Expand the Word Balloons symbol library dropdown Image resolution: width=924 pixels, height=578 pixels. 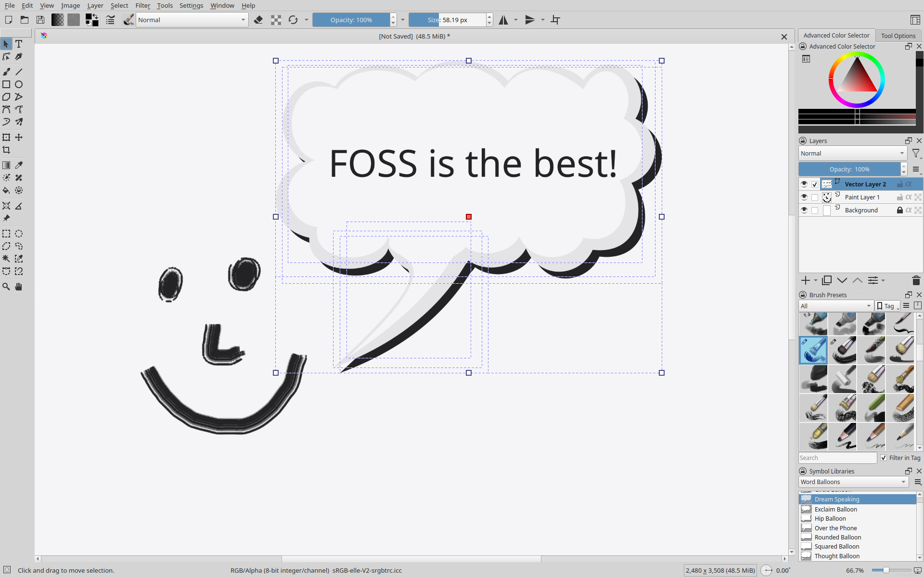pyautogui.click(x=853, y=482)
